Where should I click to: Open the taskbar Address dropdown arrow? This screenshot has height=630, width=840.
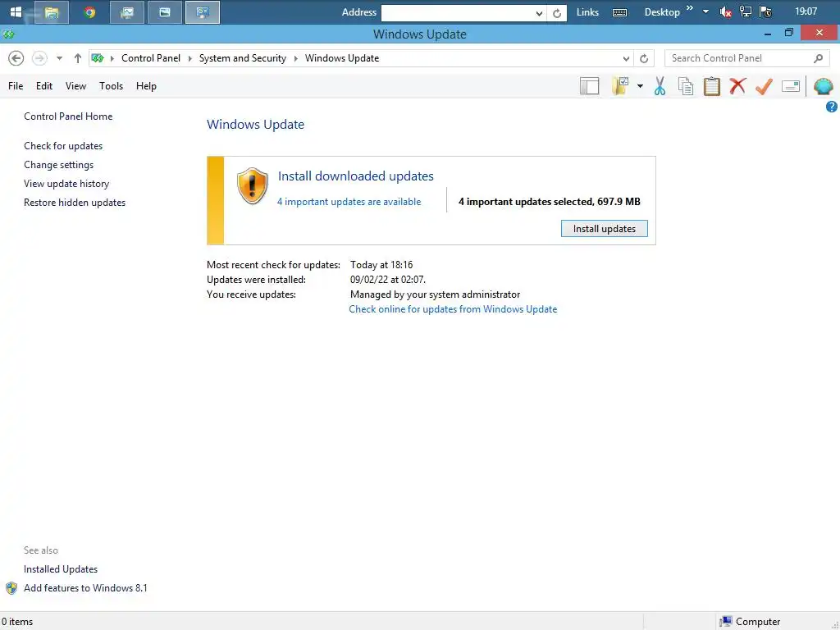539,13
